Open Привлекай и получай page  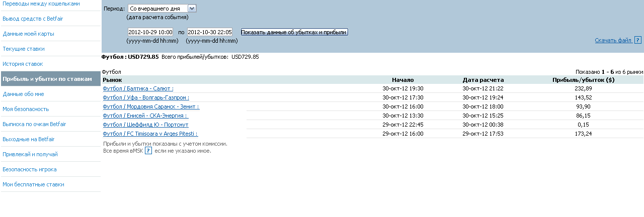(30, 154)
